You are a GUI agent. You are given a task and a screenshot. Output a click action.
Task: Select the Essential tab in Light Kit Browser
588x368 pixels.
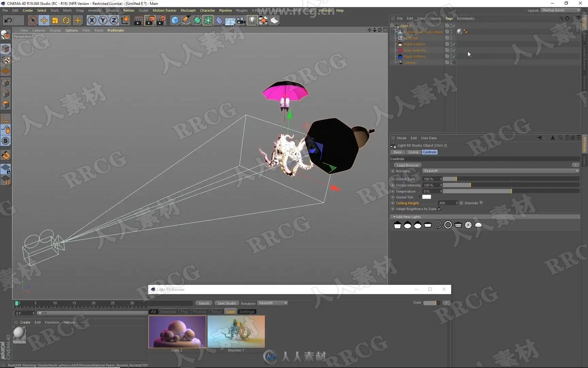tap(168, 311)
